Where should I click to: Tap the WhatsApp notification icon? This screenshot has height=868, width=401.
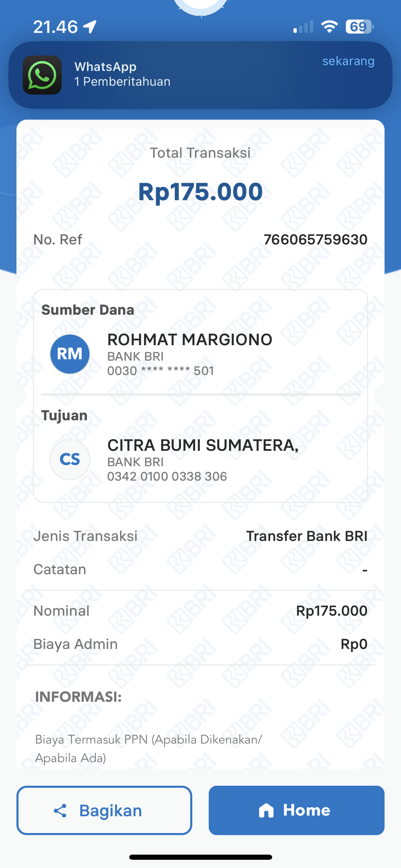coord(42,75)
